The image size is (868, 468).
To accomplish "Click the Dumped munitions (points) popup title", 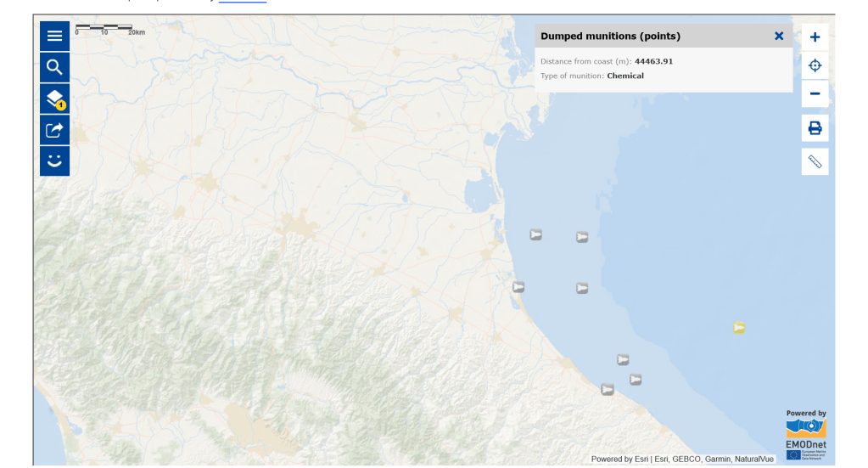I will point(610,36).
